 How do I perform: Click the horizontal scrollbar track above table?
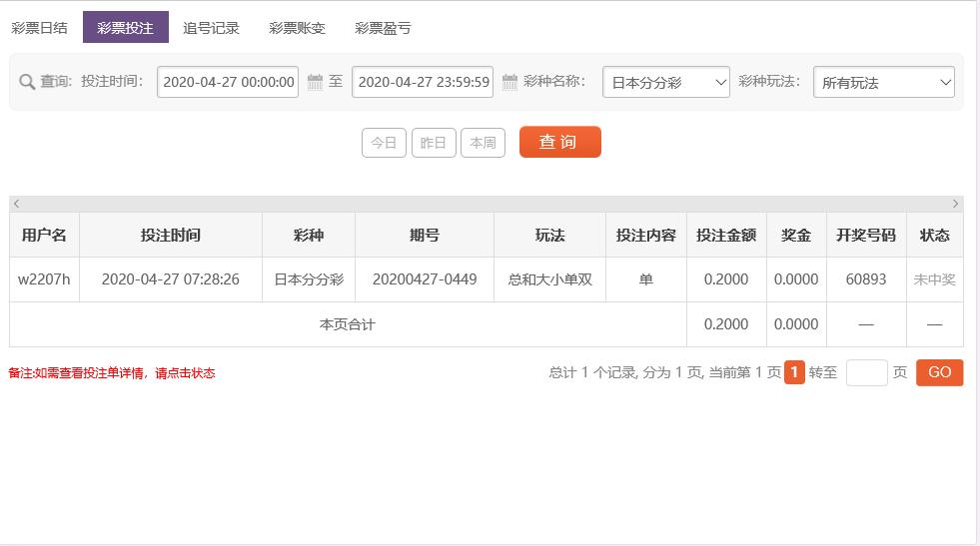[487, 204]
